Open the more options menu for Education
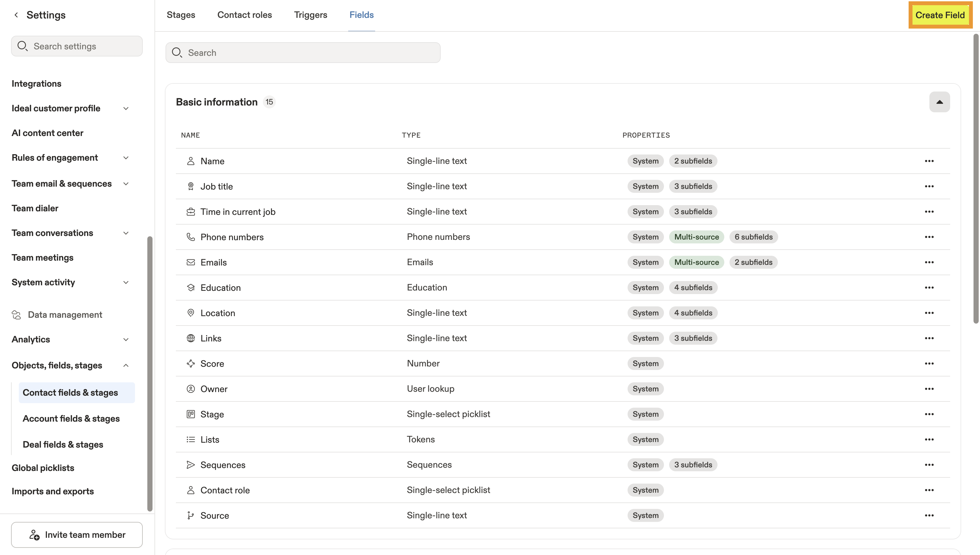 pyautogui.click(x=929, y=288)
